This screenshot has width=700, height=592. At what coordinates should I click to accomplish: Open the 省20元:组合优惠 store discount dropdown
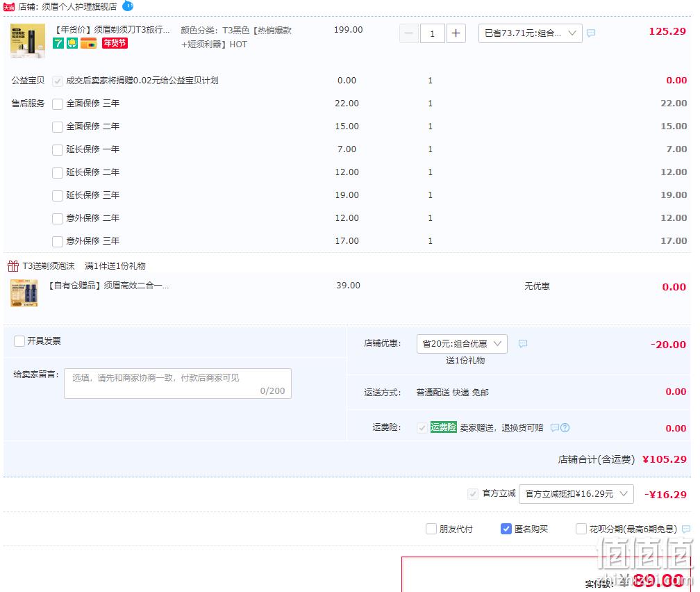[462, 343]
